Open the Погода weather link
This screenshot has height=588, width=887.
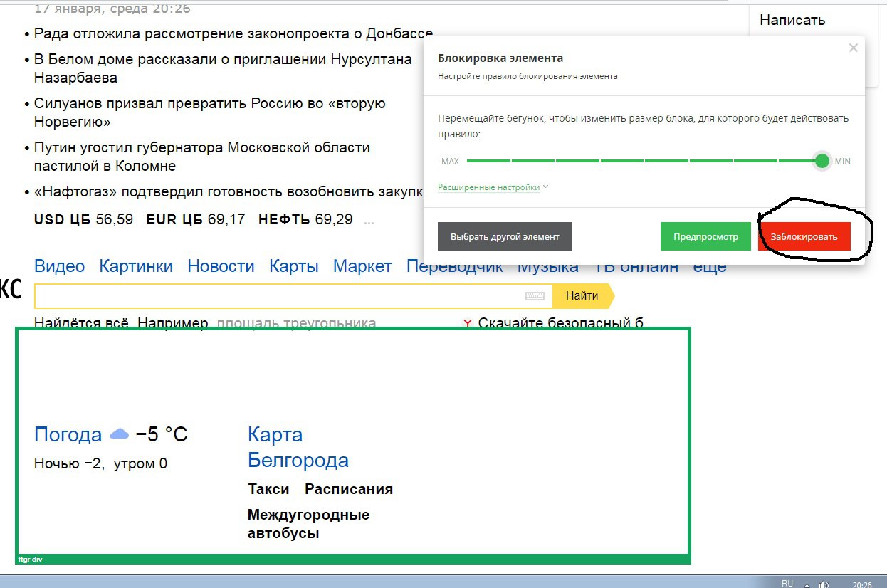[x=68, y=434]
